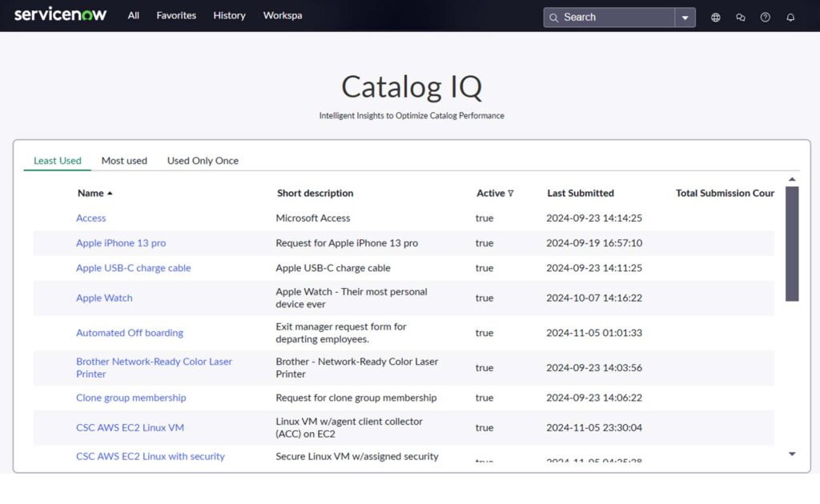The width and height of the screenshot is (820, 504).
Task: Open CSC AWS EC2 Linux with security link
Action: pos(150,456)
